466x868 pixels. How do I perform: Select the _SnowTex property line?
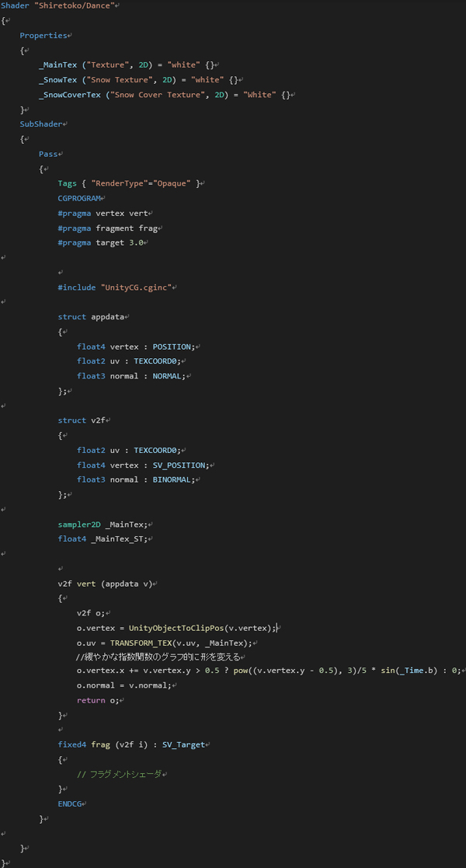(x=137, y=80)
